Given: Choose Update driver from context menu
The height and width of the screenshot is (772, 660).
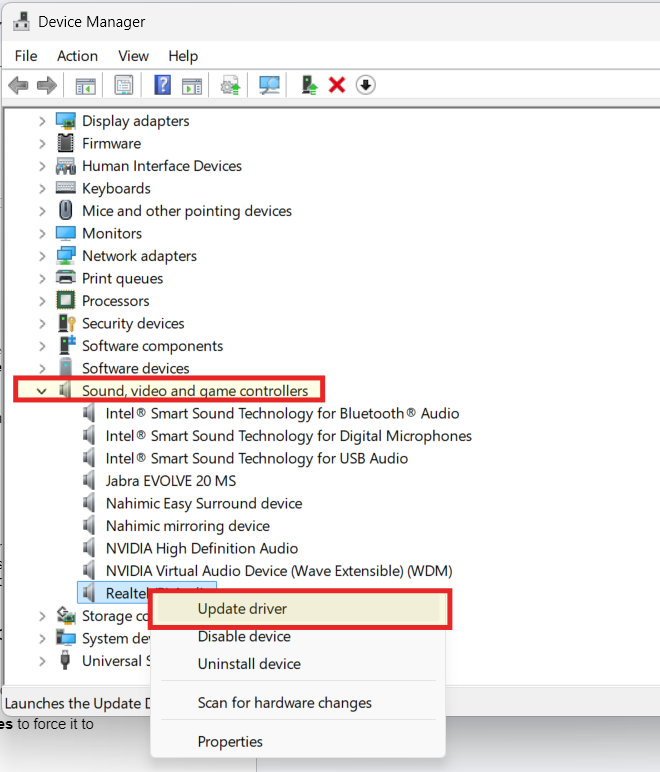Looking at the screenshot, I should point(243,609).
